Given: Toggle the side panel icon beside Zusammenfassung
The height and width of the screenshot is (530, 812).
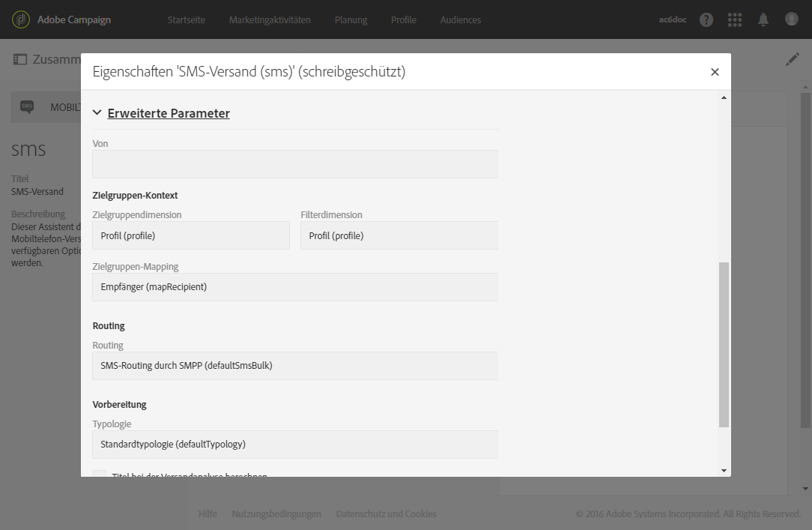Looking at the screenshot, I should coord(20,59).
